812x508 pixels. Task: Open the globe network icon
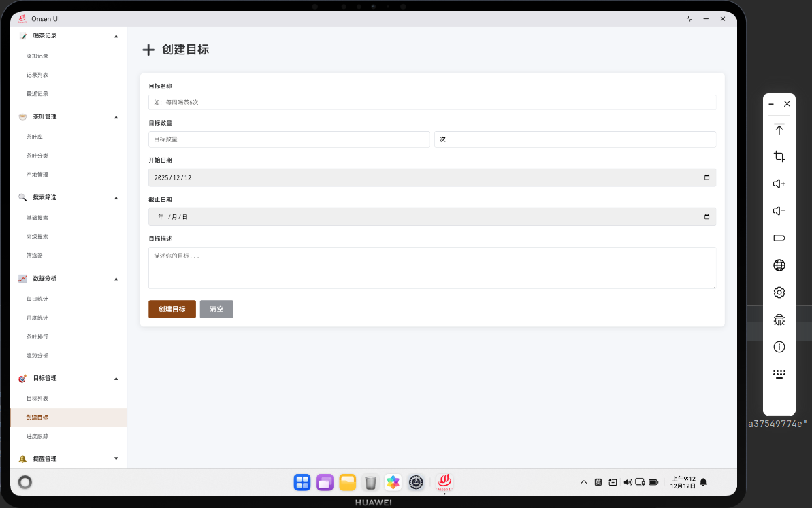click(779, 265)
